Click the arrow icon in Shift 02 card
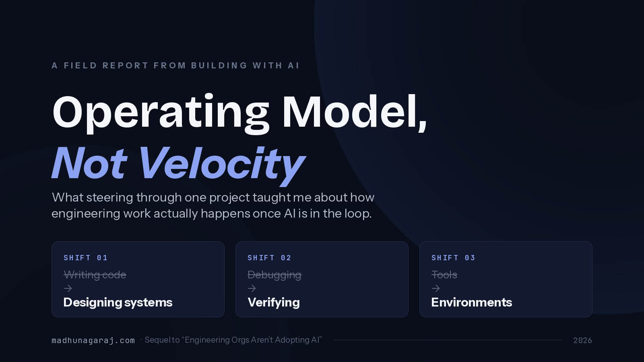Screen dimensions: 644x362 [252, 288]
